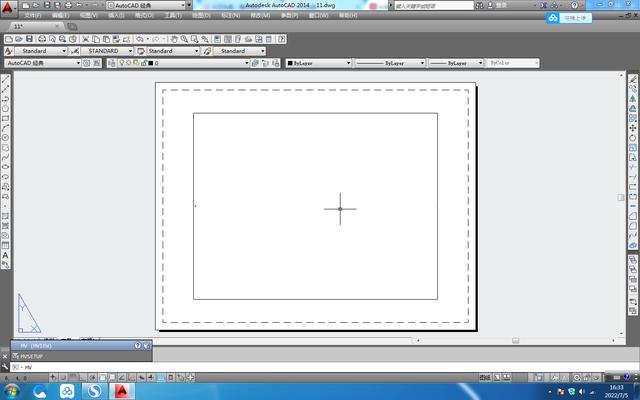Open AutoCAD from the Windows taskbar
Image resolution: width=640 pixels, height=400 pixels.
123,391
